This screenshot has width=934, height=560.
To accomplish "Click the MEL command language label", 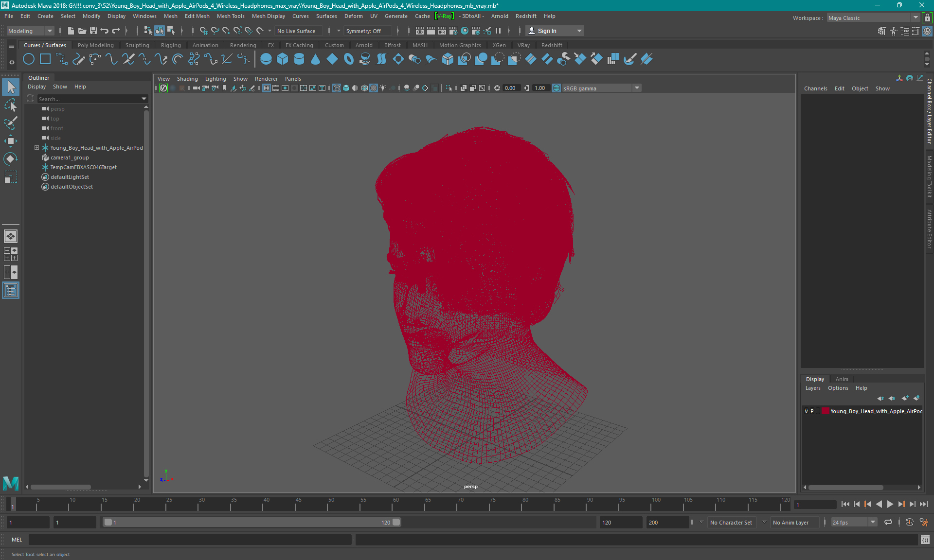I will 17,540.
